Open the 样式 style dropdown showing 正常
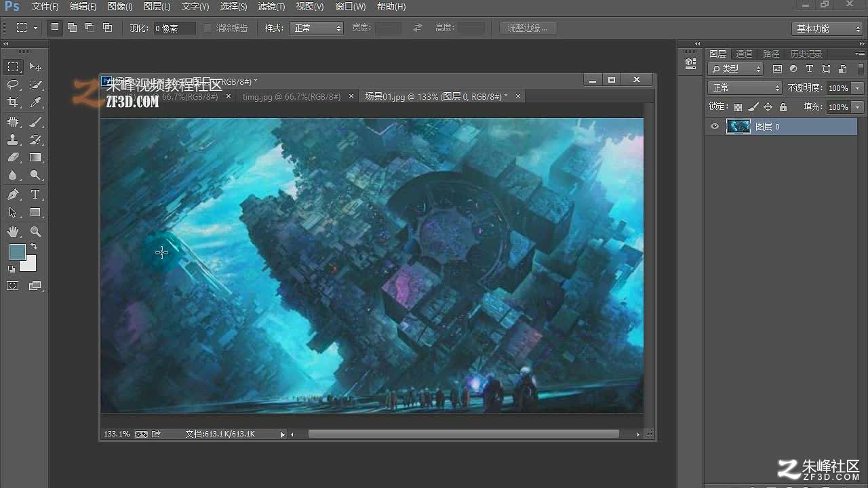The height and width of the screenshot is (488, 868). point(317,28)
